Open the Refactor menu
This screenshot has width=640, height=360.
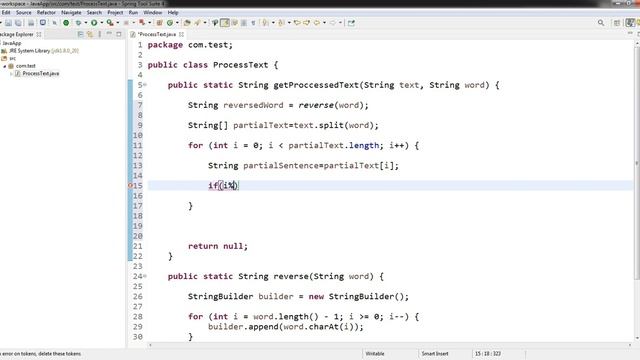pos(46,13)
